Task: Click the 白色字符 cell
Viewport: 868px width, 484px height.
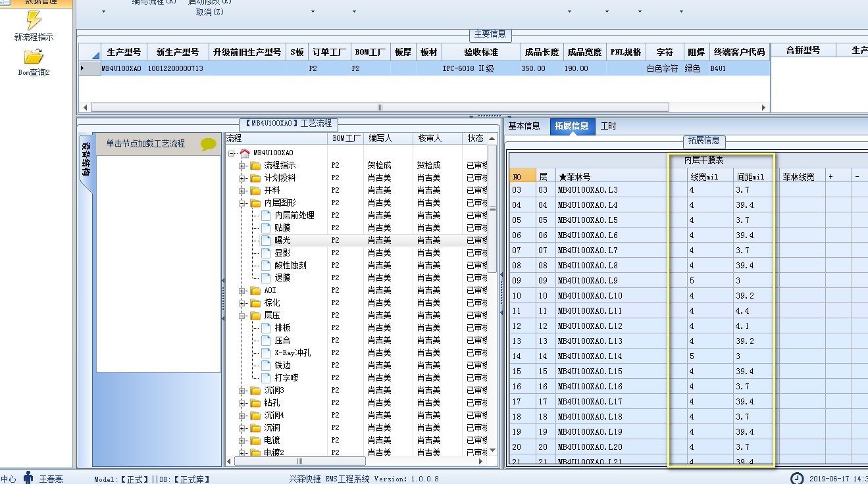Action: [663, 68]
